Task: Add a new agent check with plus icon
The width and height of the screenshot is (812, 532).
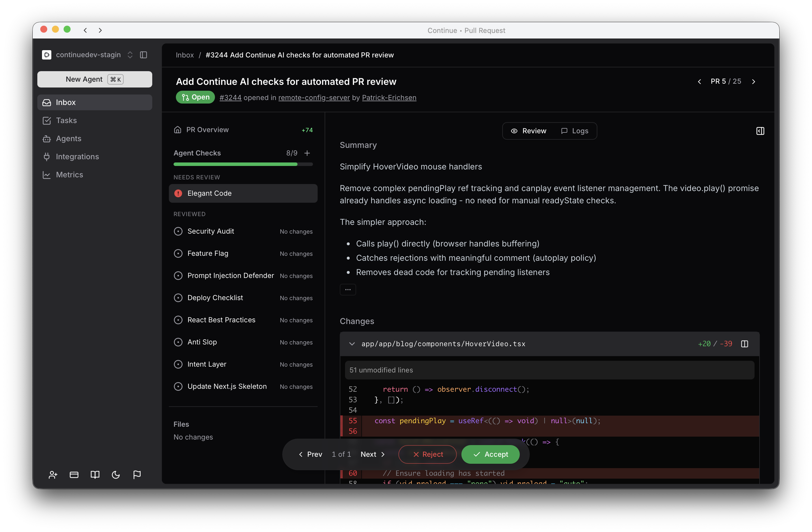Action: [x=307, y=153]
